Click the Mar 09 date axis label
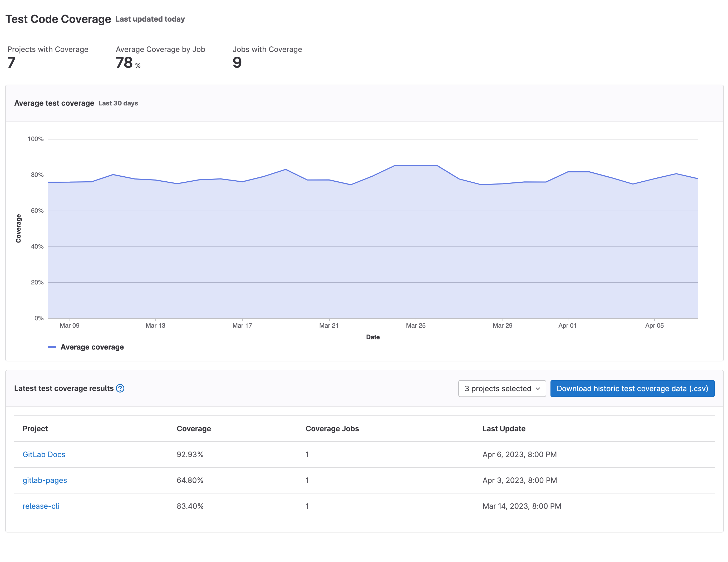Viewport: 728px width, 562px height. coord(69,325)
